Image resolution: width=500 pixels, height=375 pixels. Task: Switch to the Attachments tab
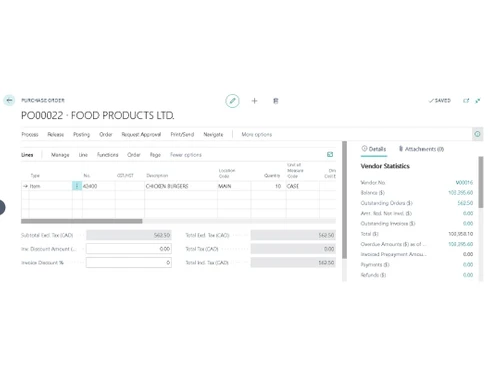coord(421,149)
